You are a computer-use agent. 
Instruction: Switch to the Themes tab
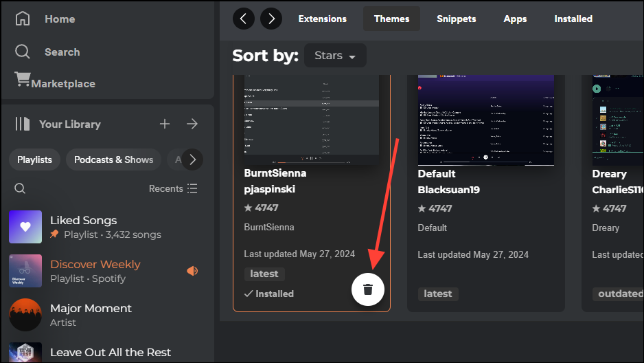pos(391,19)
